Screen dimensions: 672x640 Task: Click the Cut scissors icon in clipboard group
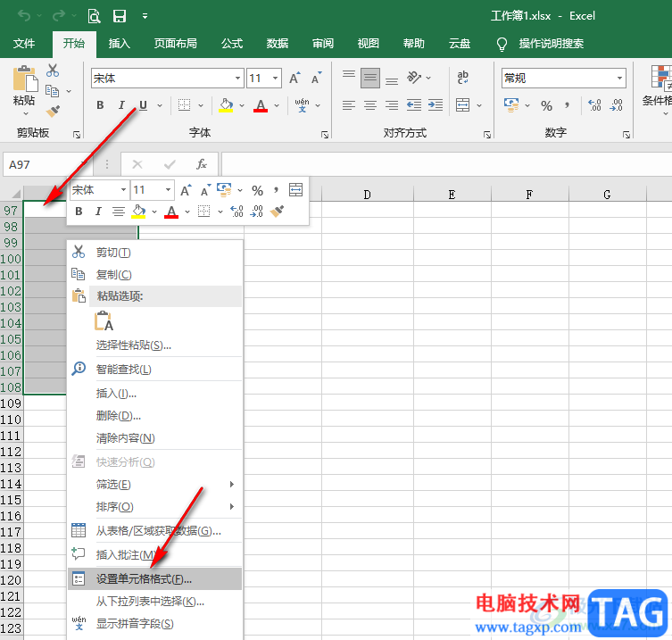pos(53,71)
